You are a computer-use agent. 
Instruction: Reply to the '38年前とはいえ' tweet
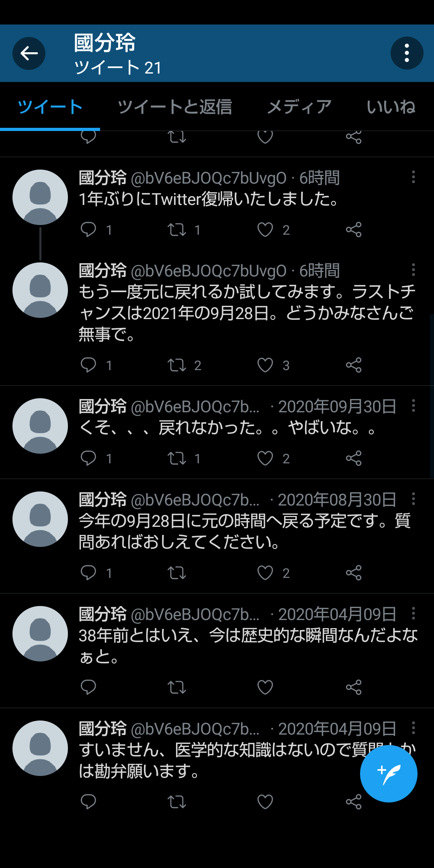coord(88,687)
